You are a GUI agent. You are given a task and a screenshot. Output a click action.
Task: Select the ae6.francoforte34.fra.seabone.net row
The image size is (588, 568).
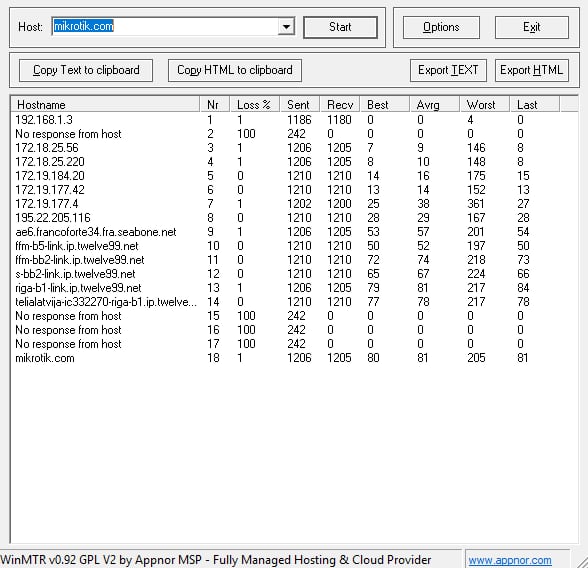click(x=294, y=232)
